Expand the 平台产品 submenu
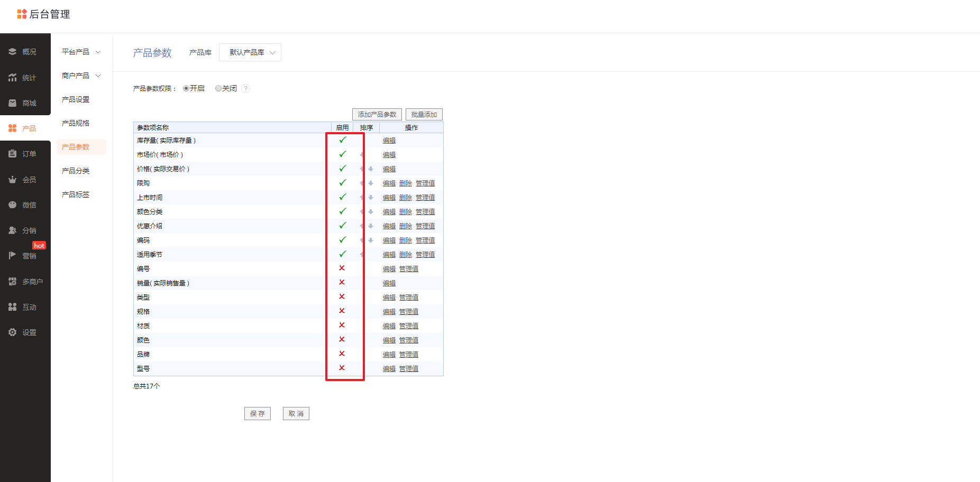This screenshot has width=980, height=482. [x=81, y=52]
